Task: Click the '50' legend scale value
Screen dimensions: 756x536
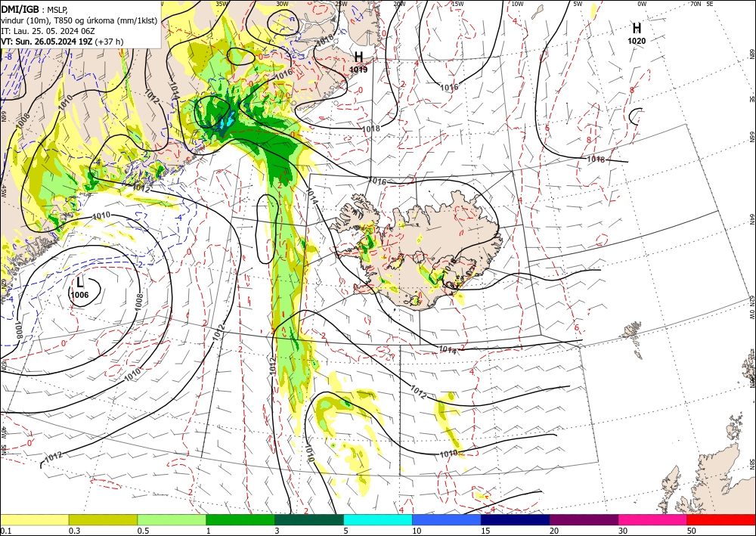Action: point(691,531)
